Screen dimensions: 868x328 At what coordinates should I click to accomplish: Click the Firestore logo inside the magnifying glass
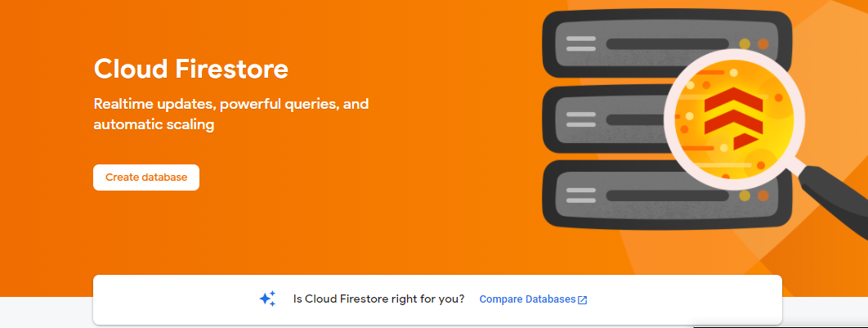(x=733, y=118)
